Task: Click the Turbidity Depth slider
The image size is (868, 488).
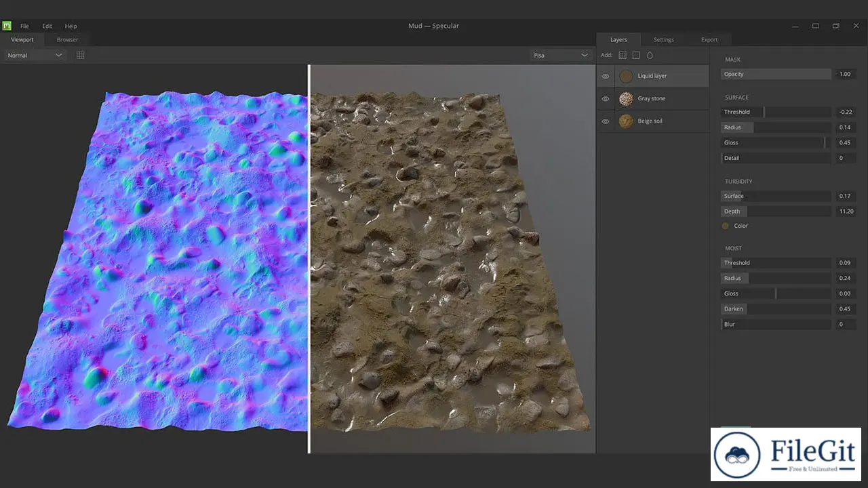Action: click(x=776, y=211)
